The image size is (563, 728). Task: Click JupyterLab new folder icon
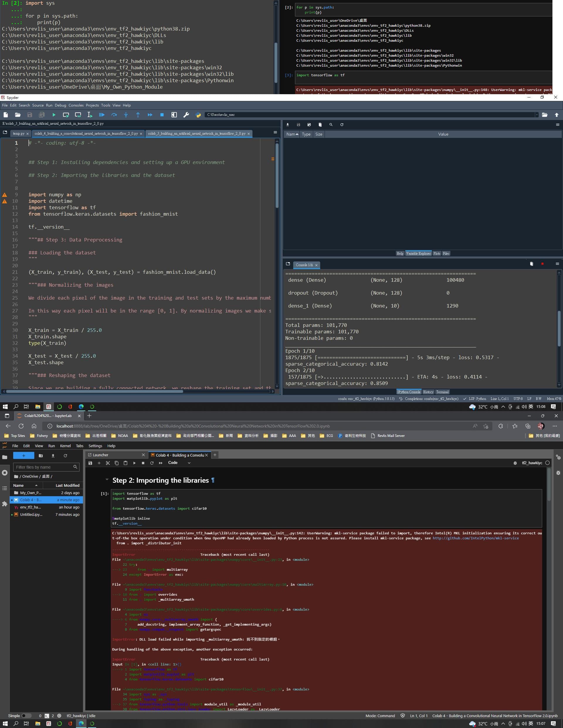41,456
